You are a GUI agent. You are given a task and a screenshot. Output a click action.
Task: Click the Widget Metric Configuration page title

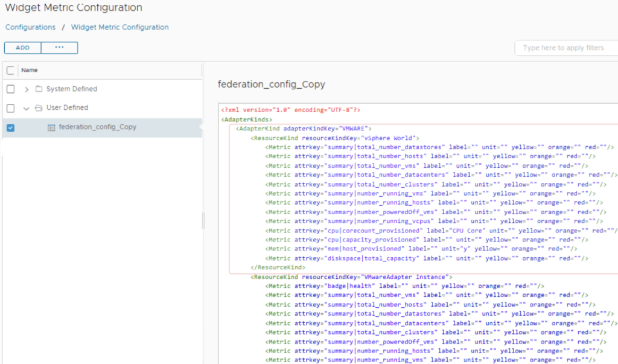(74, 7)
